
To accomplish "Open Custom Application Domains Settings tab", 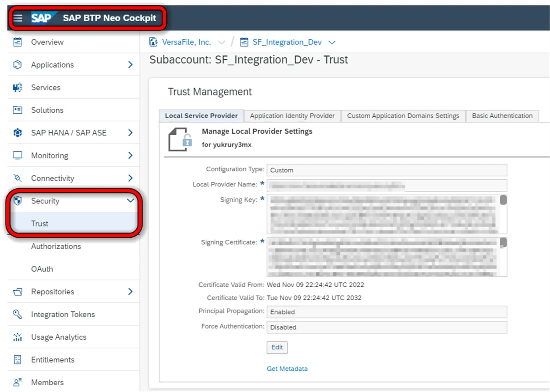I will (x=403, y=116).
